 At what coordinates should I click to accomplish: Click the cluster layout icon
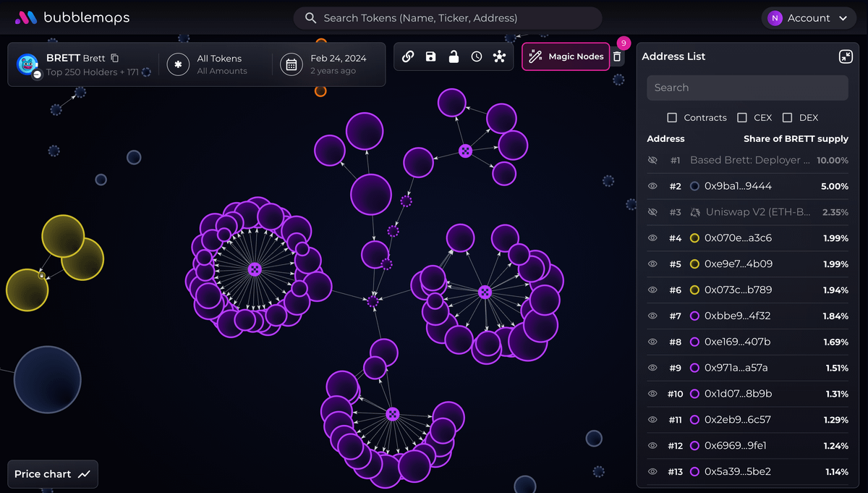[x=499, y=56]
